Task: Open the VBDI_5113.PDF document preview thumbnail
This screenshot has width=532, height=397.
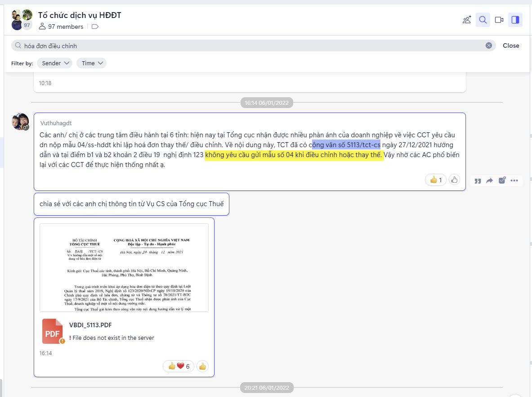Action: pyautogui.click(x=124, y=267)
